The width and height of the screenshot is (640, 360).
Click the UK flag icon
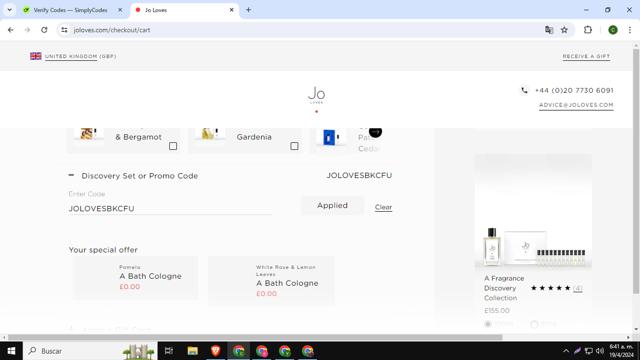click(36, 56)
